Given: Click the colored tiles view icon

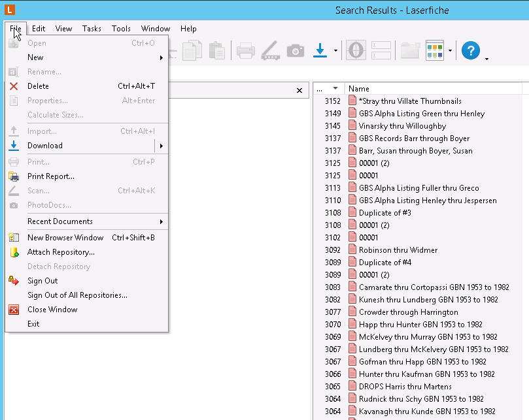Looking at the screenshot, I should click(x=435, y=50).
